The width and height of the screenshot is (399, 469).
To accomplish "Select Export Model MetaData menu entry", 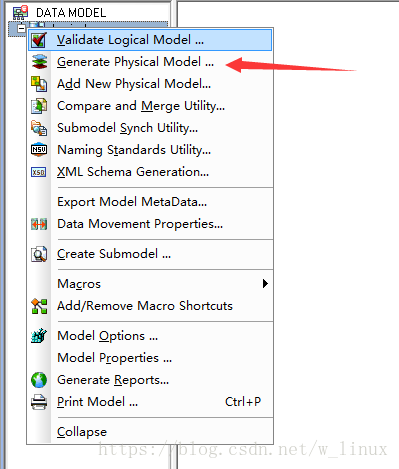I will tap(132, 202).
